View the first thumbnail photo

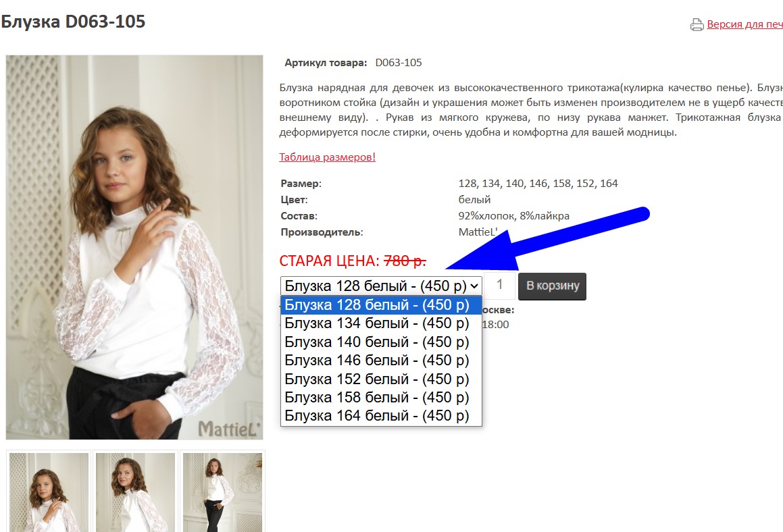pos(49,492)
